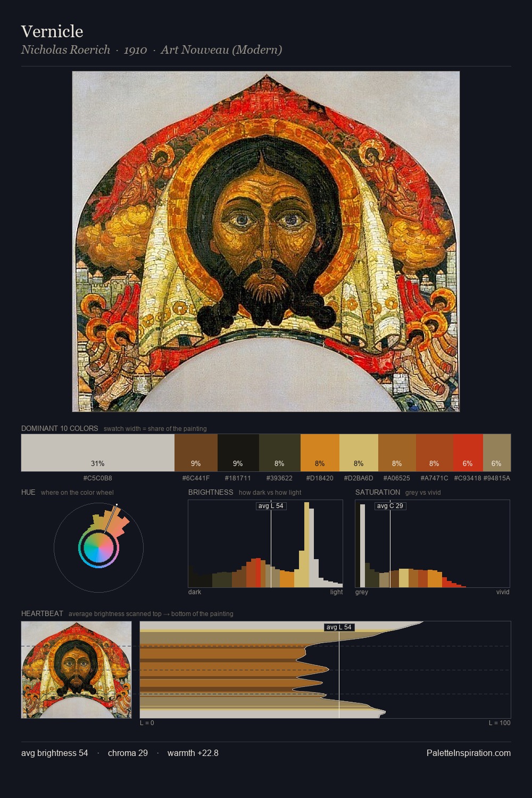Click 'avg brightness 54' footer stat

tap(55, 753)
